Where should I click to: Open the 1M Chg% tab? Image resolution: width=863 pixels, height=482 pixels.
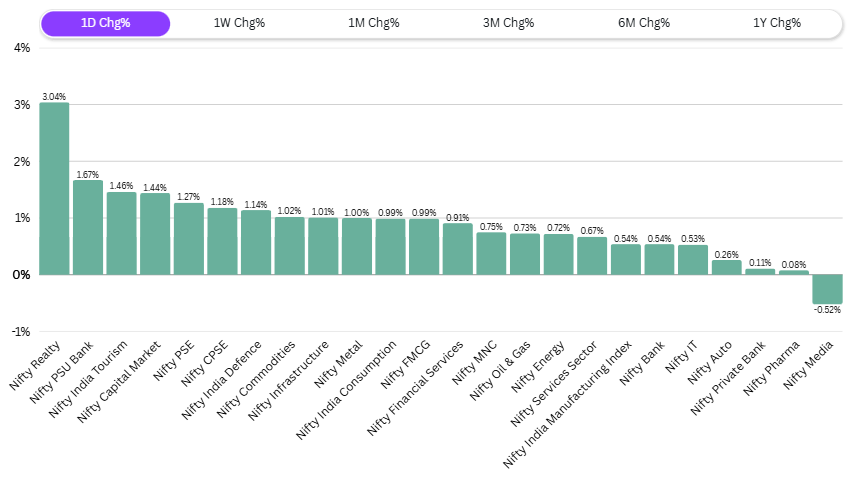pyautogui.click(x=373, y=23)
